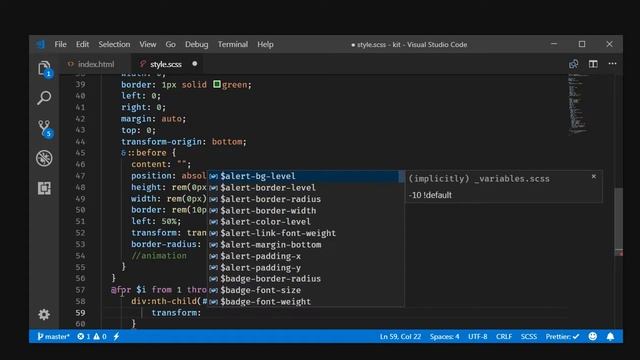Click Spaces: 4 indentation setting
Image resolution: width=640 pixels, height=360 pixels.
coord(444,336)
